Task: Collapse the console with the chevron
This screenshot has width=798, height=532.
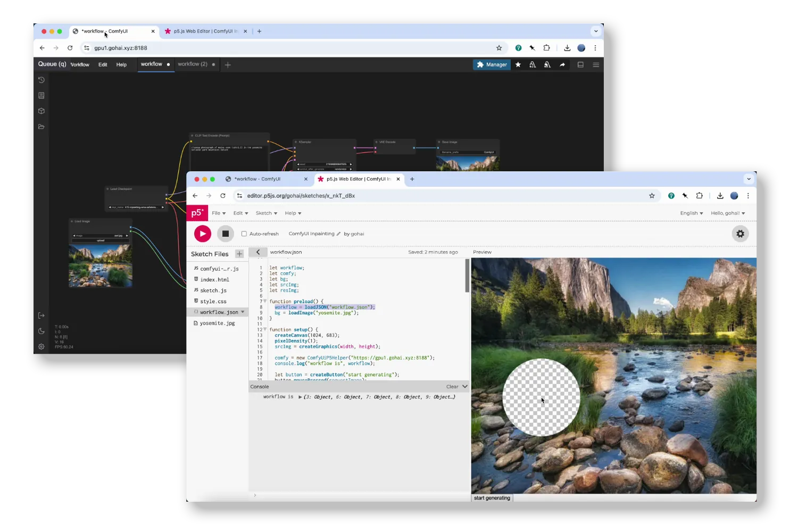Action: click(465, 387)
